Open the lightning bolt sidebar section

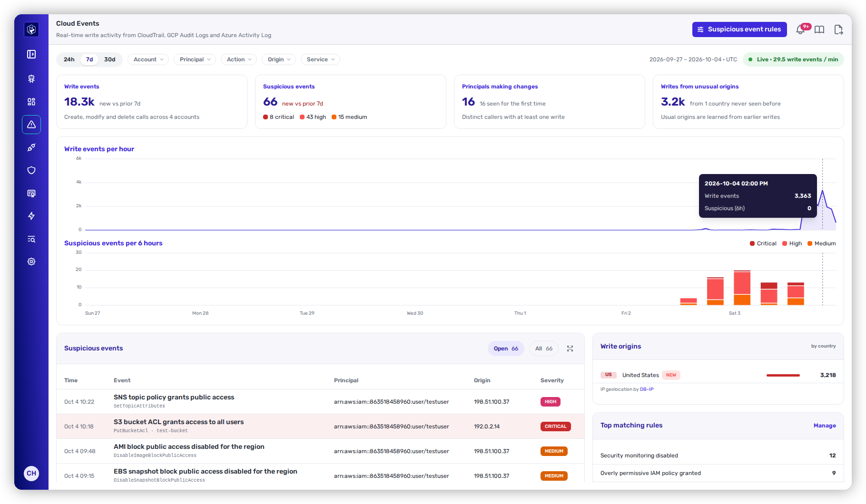pos(31,216)
